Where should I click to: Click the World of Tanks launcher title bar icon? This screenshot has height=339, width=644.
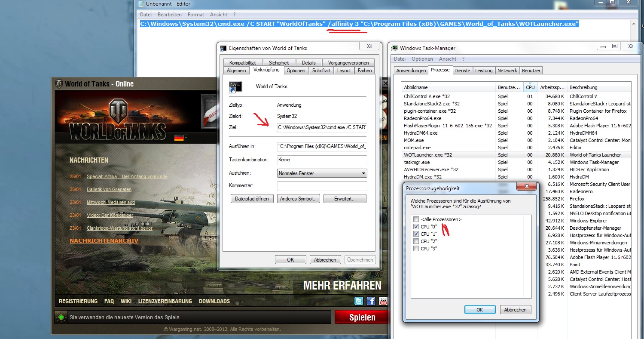point(59,83)
